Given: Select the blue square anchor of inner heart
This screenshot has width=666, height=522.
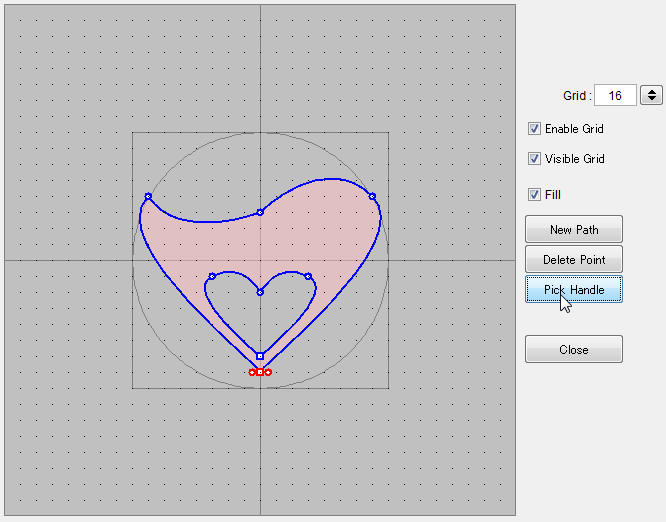Looking at the screenshot, I should pyautogui.click(x=260, y=356).
